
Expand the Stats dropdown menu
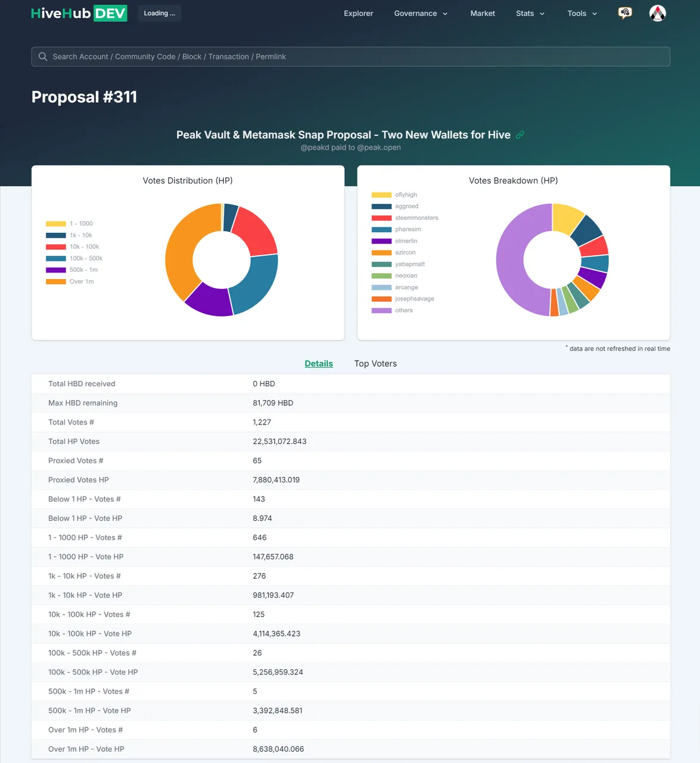(x=530, y=13)
